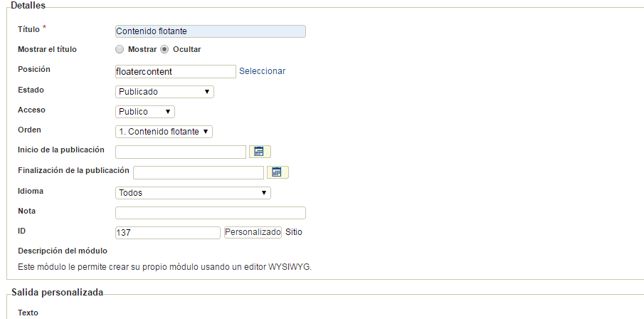Open calendar for Finalización de la publicación
Viewport: 644px width, 319px height.
(278, 172)
